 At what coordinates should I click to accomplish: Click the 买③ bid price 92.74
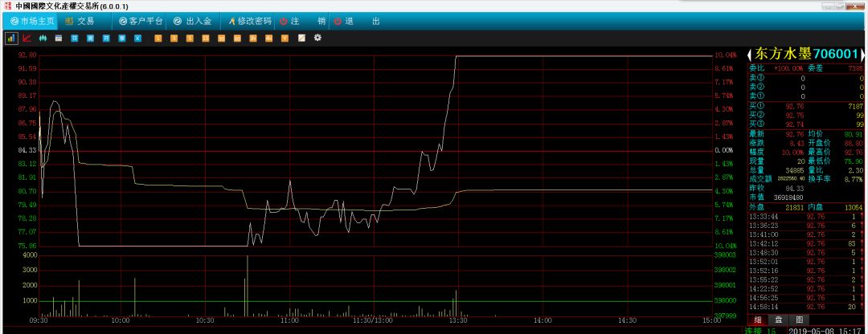coord(794,125)
